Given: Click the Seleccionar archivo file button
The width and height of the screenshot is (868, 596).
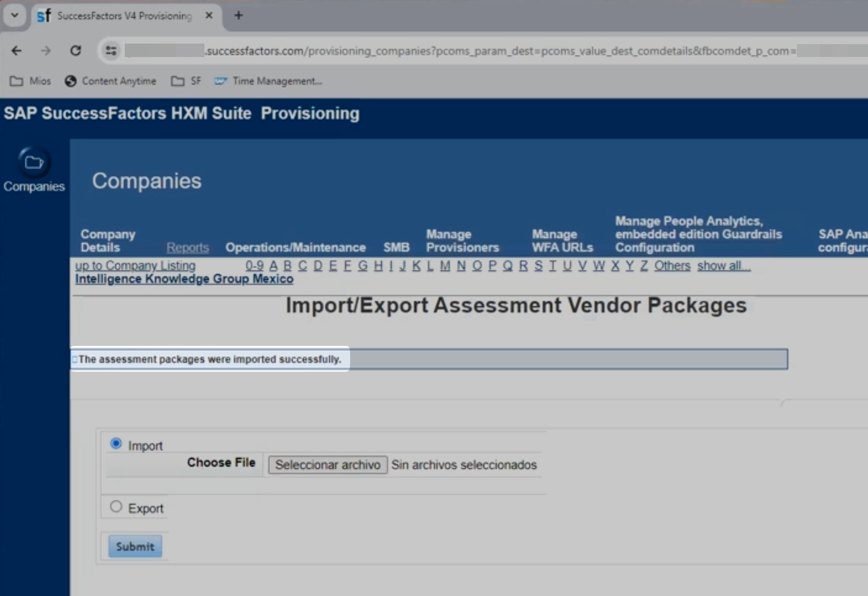Looking at the screenshot, I should click(328, 465).
